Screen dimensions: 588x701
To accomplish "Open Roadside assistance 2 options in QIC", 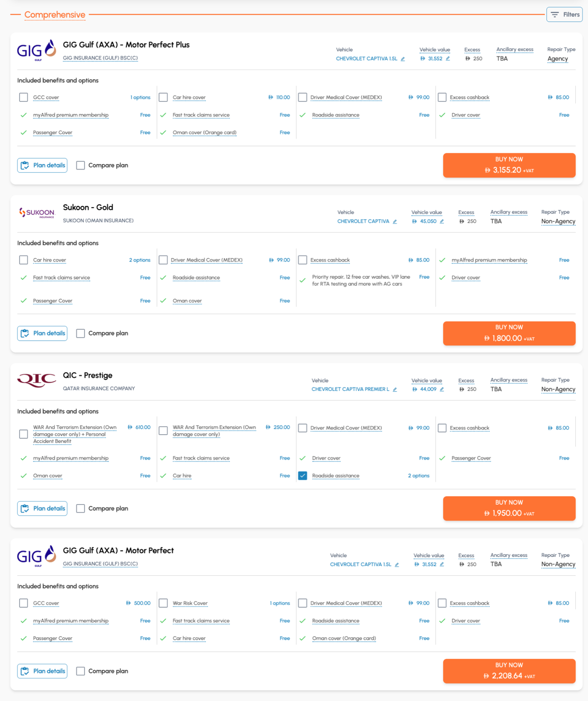I will [418, 476].
